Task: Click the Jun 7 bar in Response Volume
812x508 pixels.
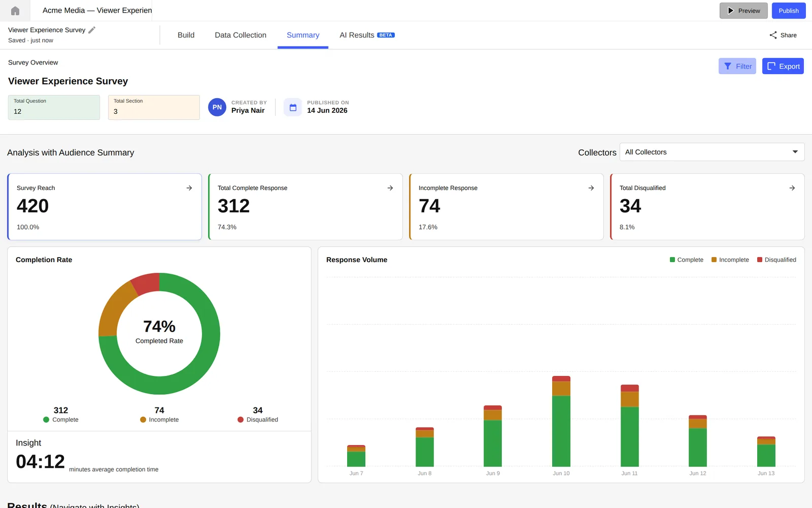Action: coord(356,456)
